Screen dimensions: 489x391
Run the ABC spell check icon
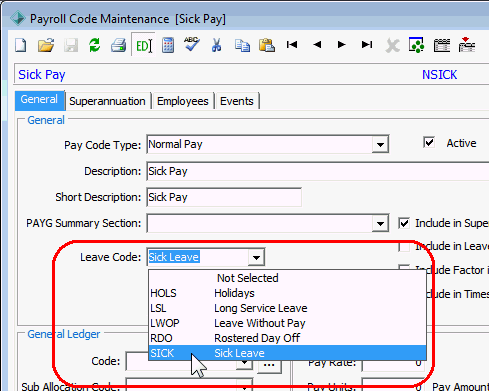[192, 44]
